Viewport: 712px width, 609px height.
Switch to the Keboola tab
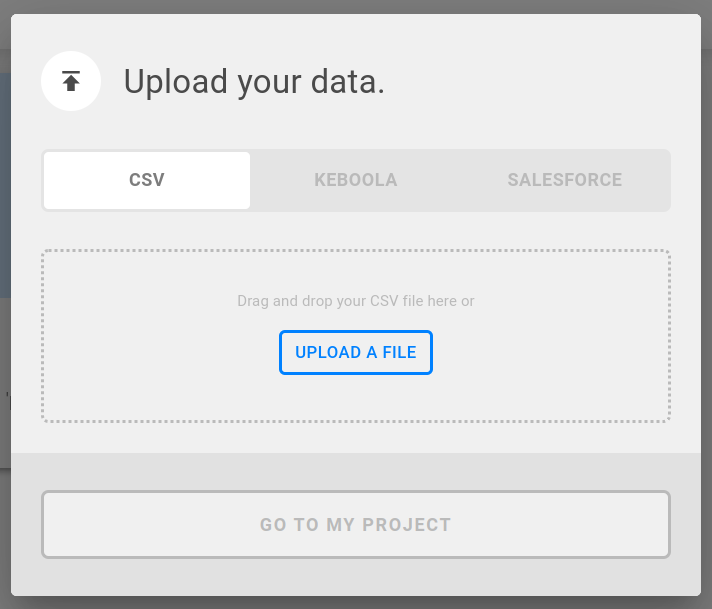(356, 181)
